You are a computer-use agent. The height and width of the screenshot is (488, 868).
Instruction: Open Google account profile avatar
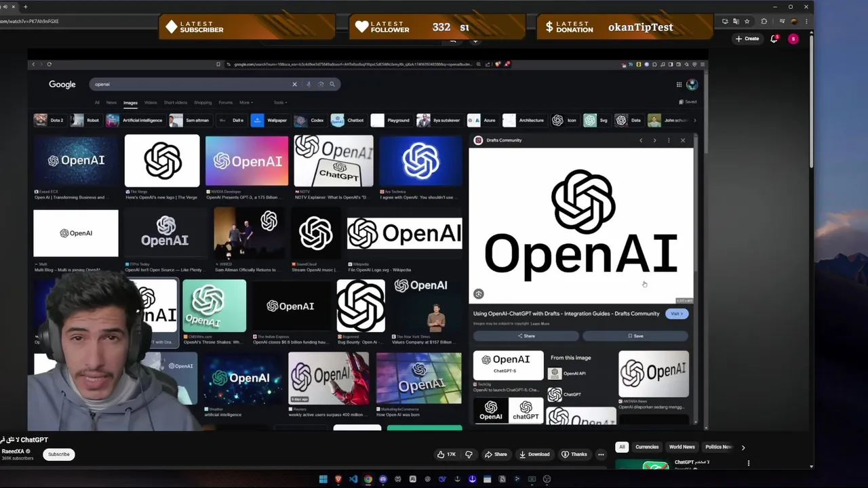pyautogui.click(x=692, y=85)
